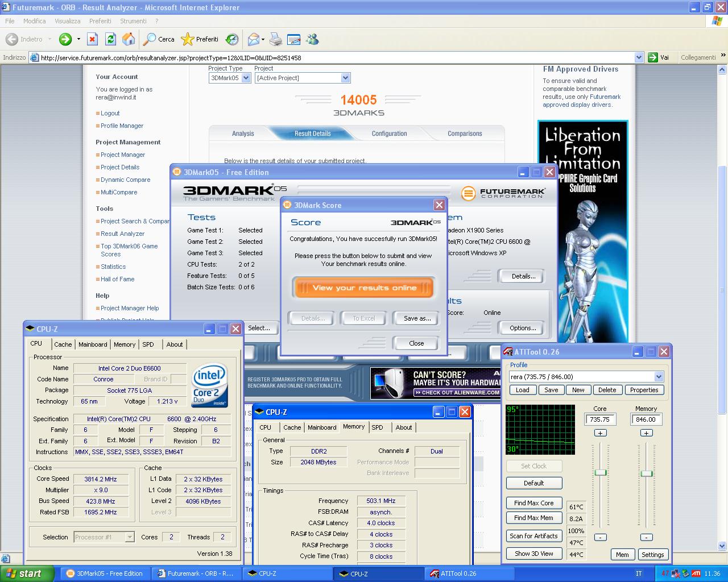
Task: Click Save as... in 3DMark Score dialog
Action: point(417,318)
